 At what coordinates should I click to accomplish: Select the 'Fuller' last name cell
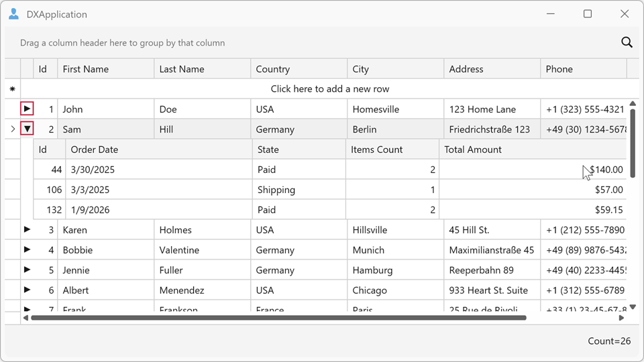[x=203, y=270]
